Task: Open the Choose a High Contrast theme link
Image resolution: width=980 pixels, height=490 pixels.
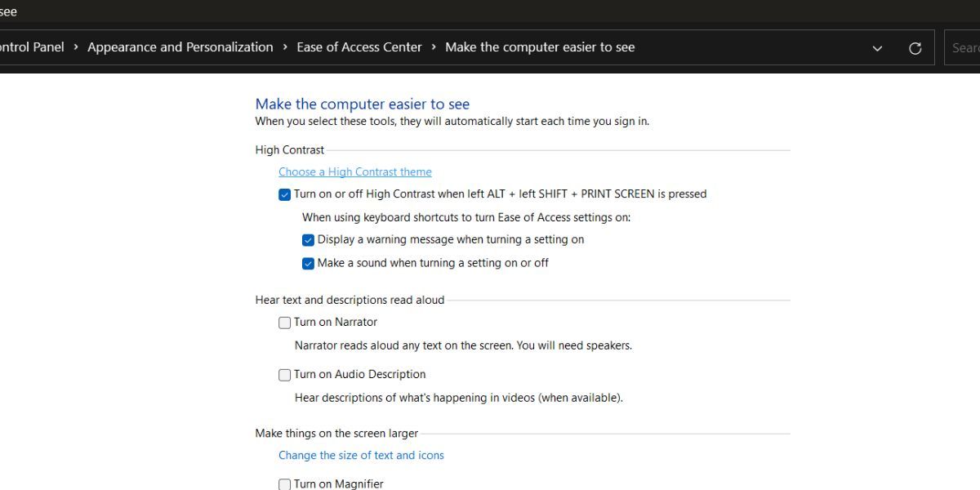Action: point(355,171)
